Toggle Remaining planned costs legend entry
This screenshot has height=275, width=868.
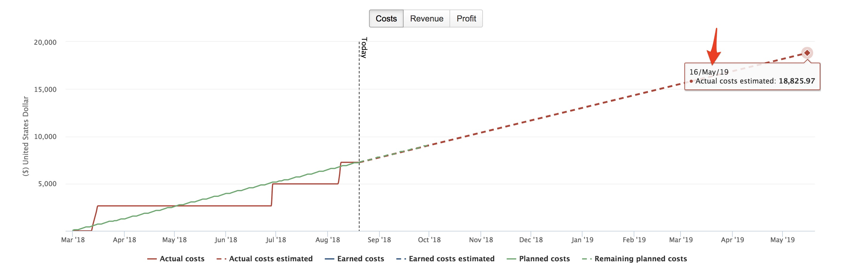(640, 259)
